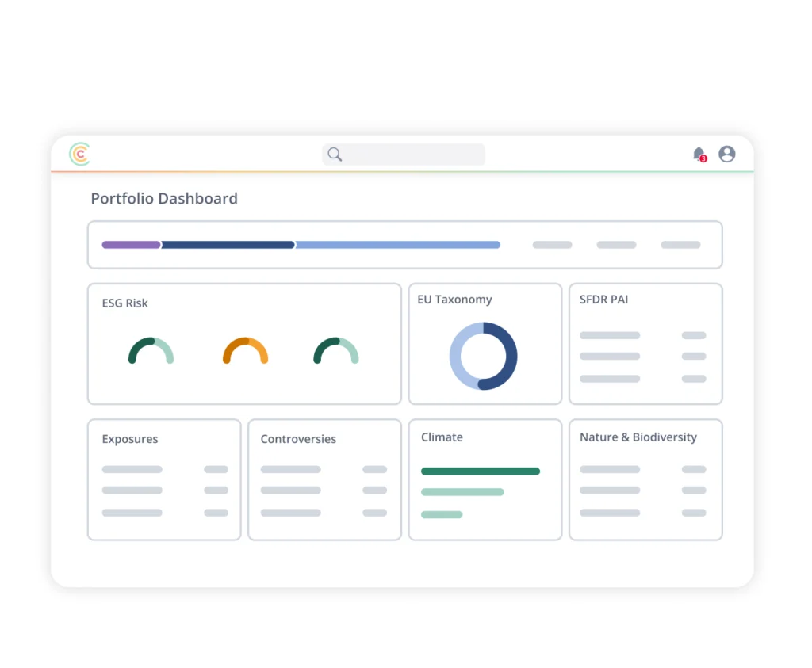
Task: Click the Portfolio Dashboard page title
Action: coord(164,199)
